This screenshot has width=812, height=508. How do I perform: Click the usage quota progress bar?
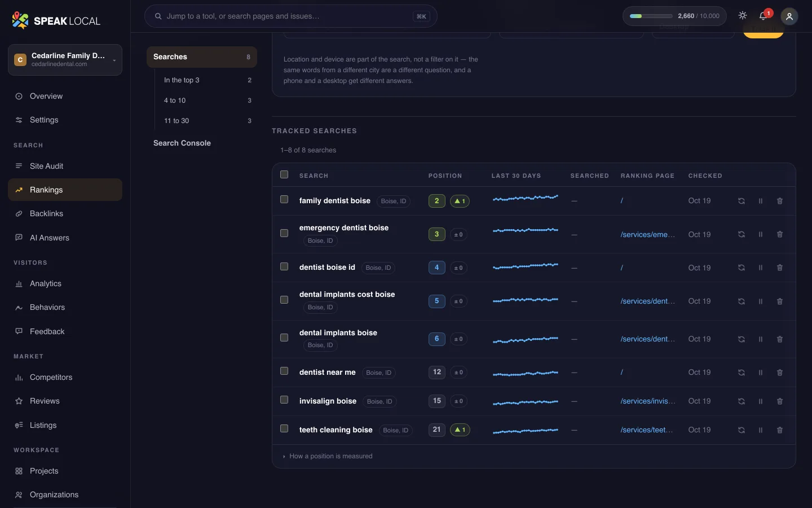[651, 16]
